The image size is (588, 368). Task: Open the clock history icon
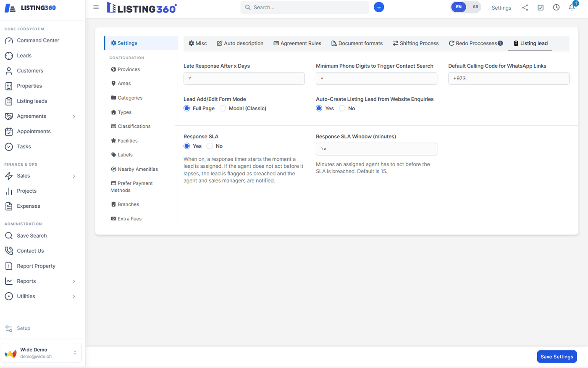(x=556, y=8)
